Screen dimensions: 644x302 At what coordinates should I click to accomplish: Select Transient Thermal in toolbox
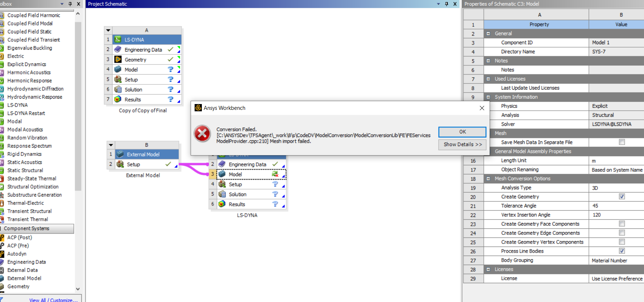point(28,219)
